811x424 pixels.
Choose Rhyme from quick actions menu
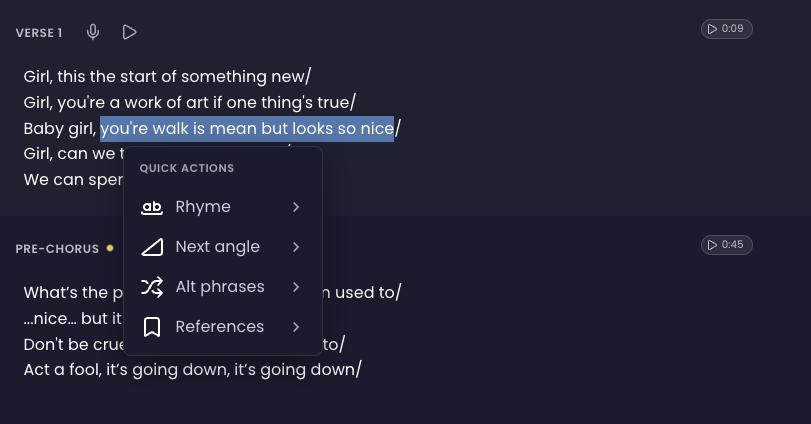tap(203, 207)
